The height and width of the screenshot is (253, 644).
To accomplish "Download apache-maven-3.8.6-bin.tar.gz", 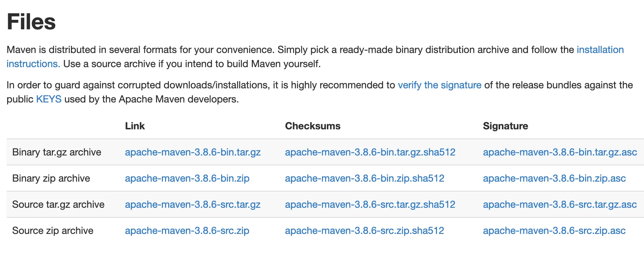I will click(193, 152).
